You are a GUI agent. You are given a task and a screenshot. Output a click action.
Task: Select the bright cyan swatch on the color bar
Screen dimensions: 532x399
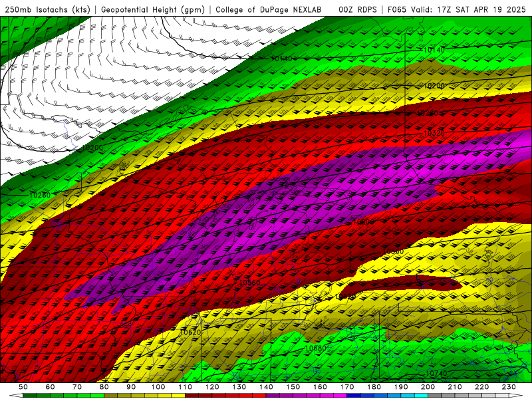tap(421, 396)
